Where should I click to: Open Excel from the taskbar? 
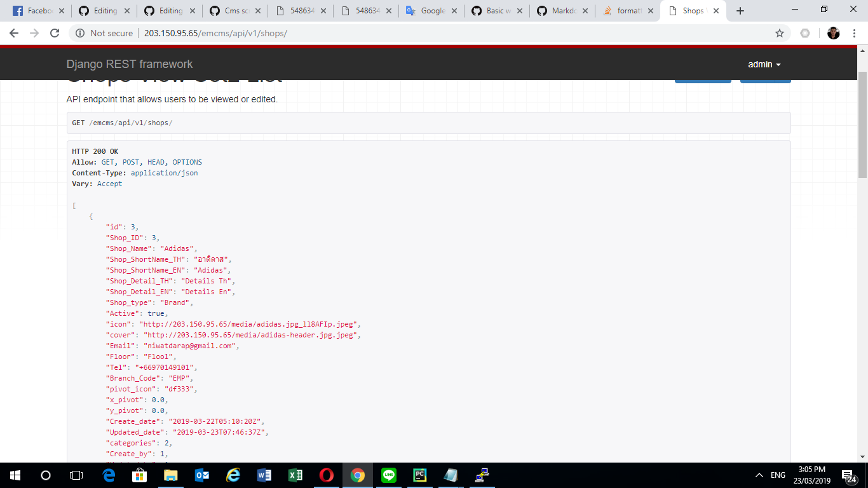[x=295, y=475]
